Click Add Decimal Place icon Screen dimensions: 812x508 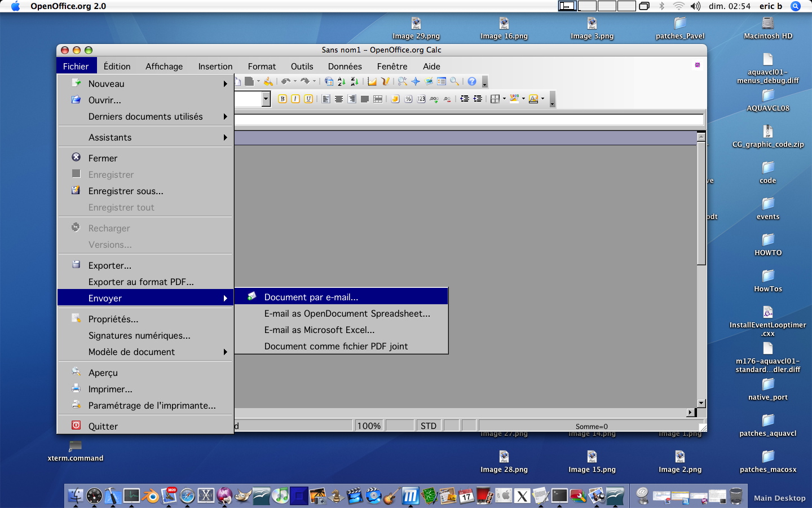[x=434, y=99]
